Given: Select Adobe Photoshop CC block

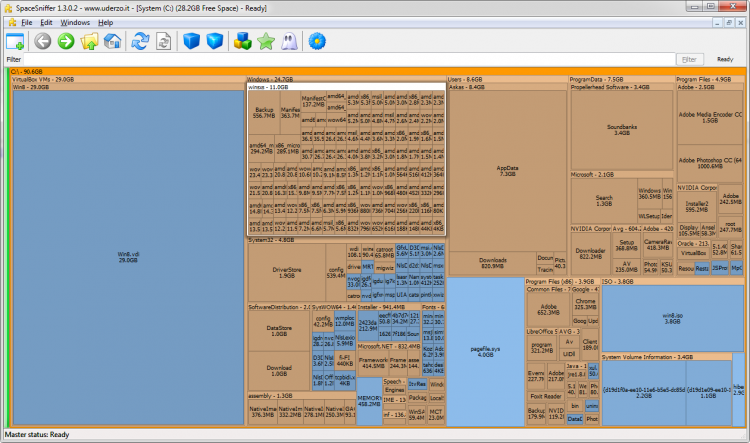Looking at the screenshot, I should click(710, 163).
